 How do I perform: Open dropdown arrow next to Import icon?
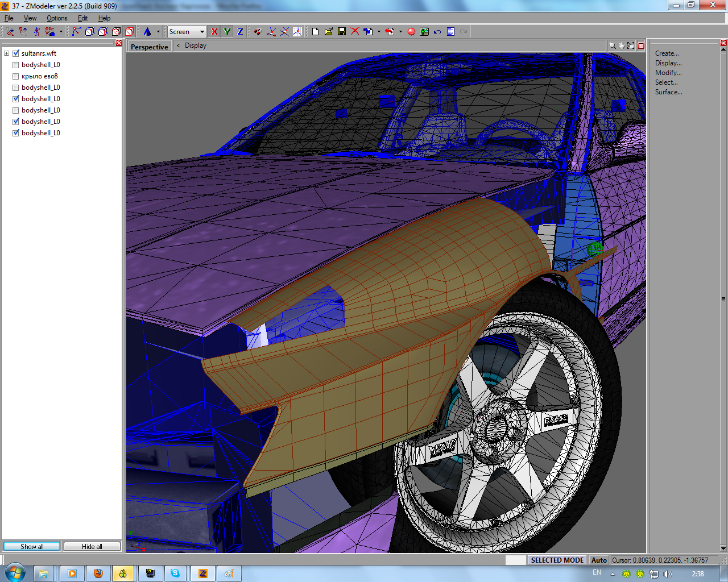click(x=379, y=32)
